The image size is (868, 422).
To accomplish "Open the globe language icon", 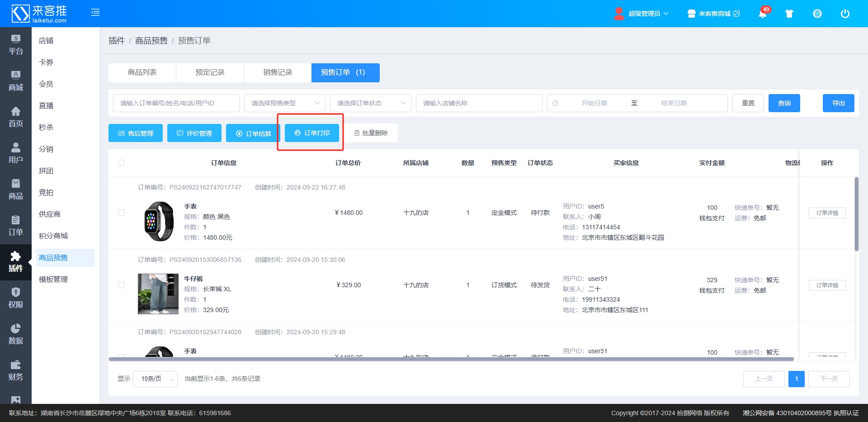I will click(817, 14).
